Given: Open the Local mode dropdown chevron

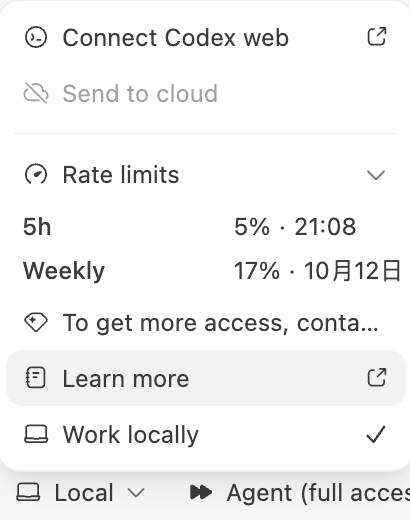Looking at the screenshot, I should pos(136,492).
